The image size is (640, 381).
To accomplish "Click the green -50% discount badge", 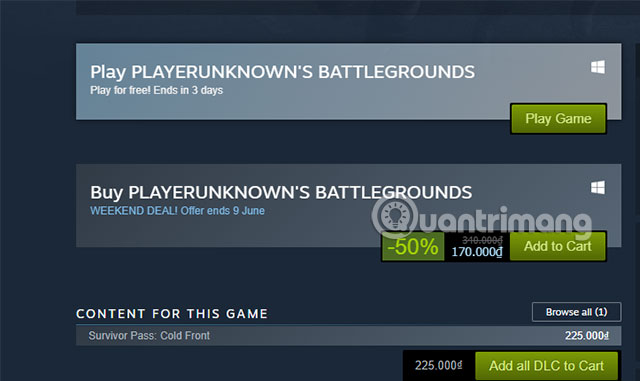I will click(x=413, y=247).
